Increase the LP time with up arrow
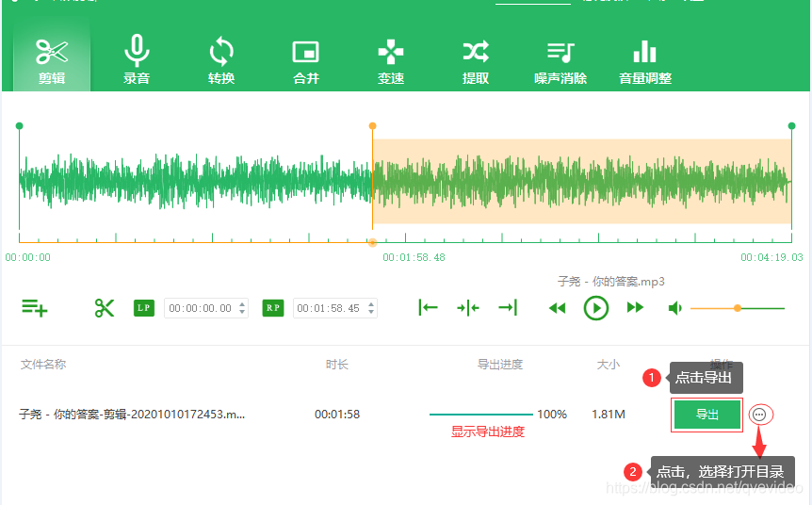 click(x=242, y=304)
